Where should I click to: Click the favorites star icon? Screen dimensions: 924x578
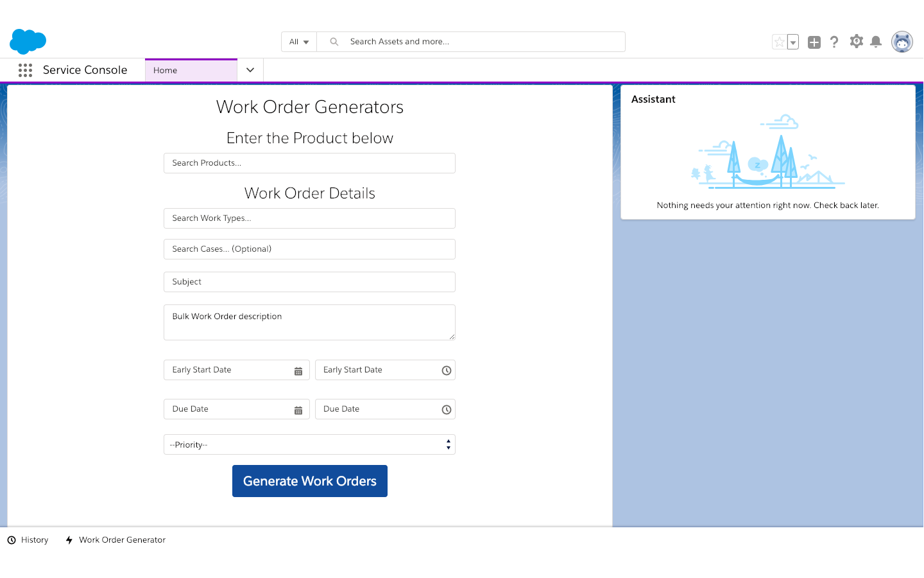click(x=779, y=42)
